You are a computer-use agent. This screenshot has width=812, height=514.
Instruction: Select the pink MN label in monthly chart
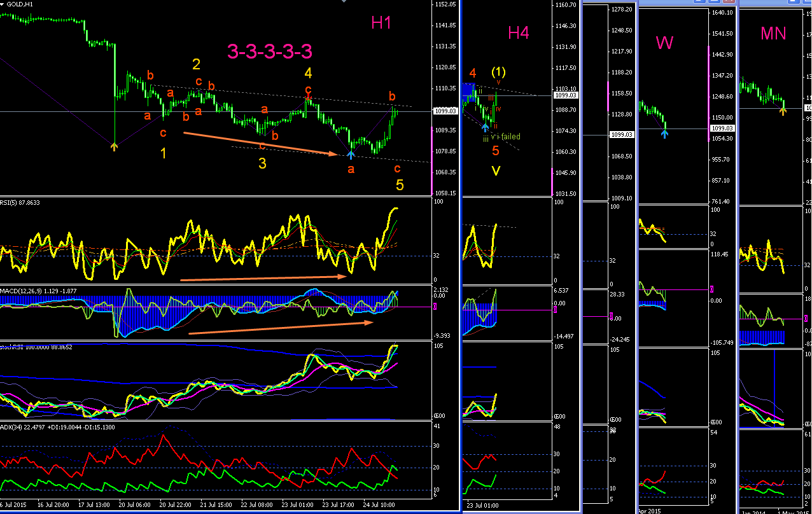pos(773,33)
